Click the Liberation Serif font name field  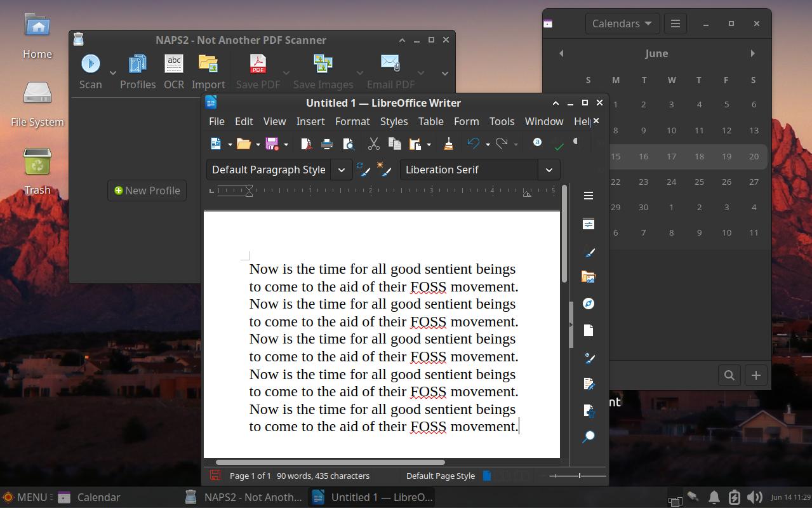[469, 170]
